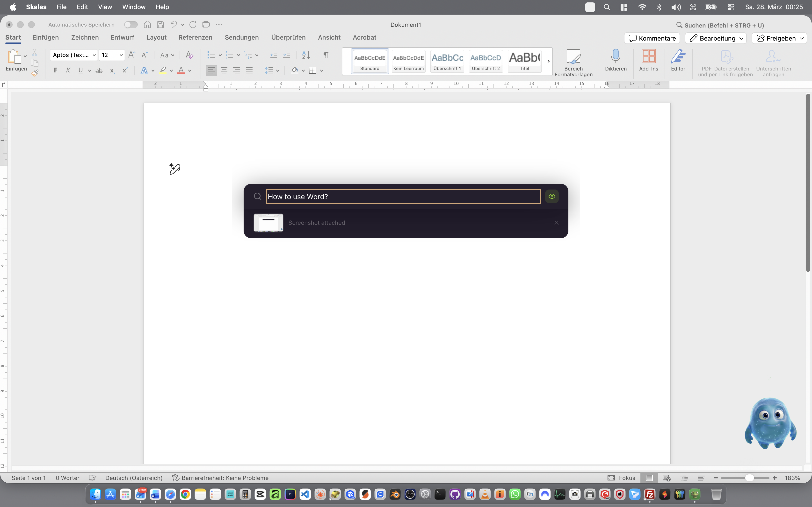Toggle Automatisches Speichern switch
Viewport: 812px width, 507px height.
click(x=130, y=24)
